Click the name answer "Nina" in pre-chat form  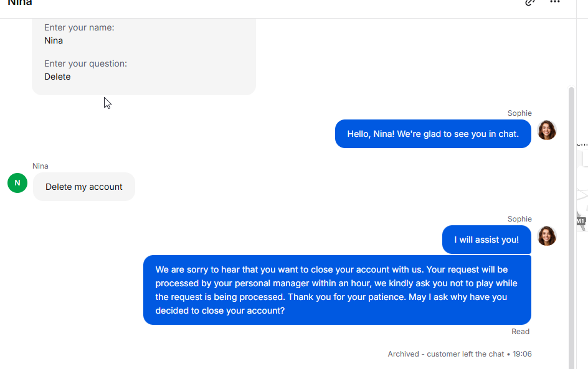[x=54, y=40]
